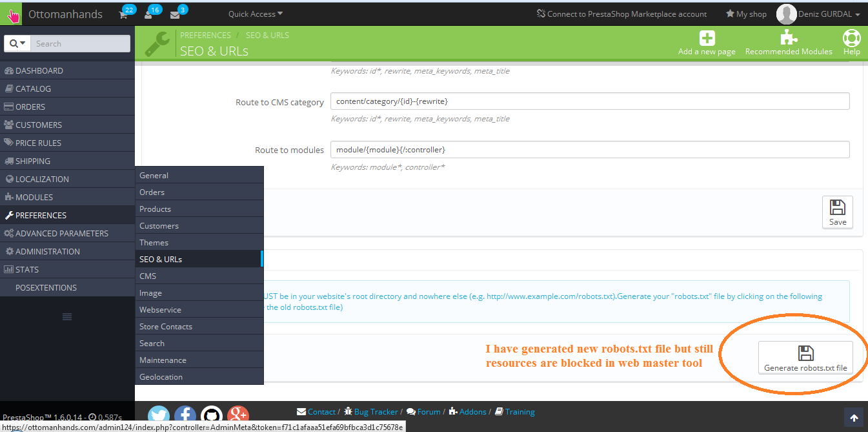Image resolution: width=868 pixels, height=432 pixels.
Task: Click the Ottomanhands shop name
Action: [x=65, y=14]
